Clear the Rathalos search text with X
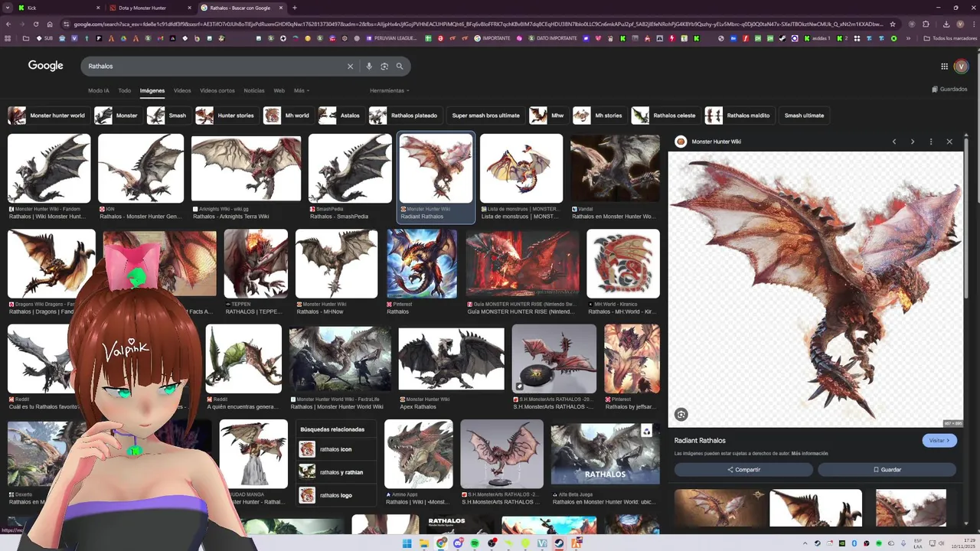Viewport: 980px width, 551px height. 351,67
